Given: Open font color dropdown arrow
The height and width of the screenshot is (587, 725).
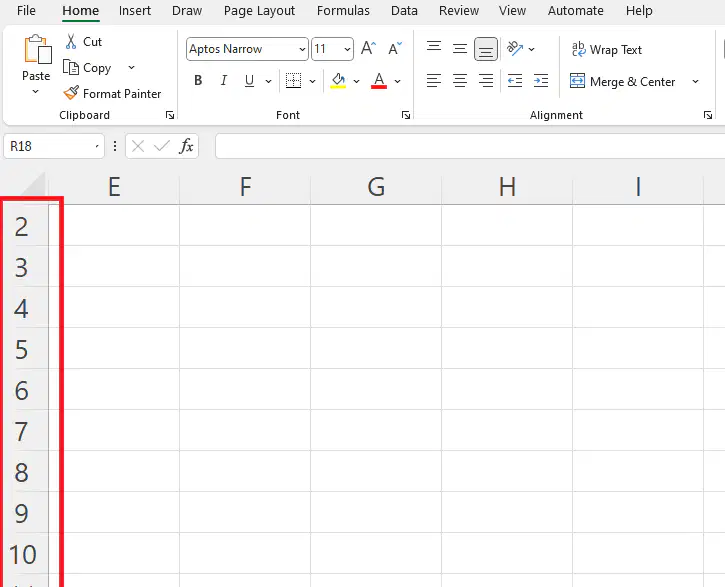Looking at the screenshot, I should [398, 81].
